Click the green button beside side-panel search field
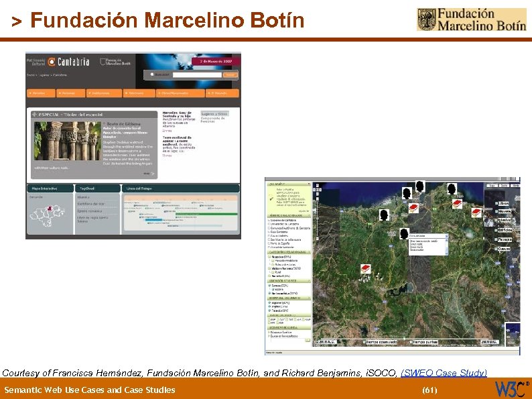Screen dimensions: 532x399 [308, 340]
